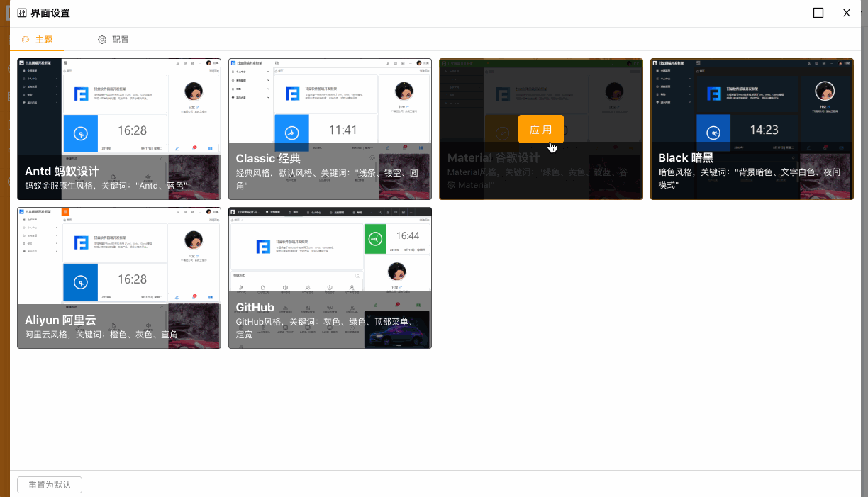Apply the Material theme with 应用 button
This screenshot has width=868, height=497.
[541, 130]
